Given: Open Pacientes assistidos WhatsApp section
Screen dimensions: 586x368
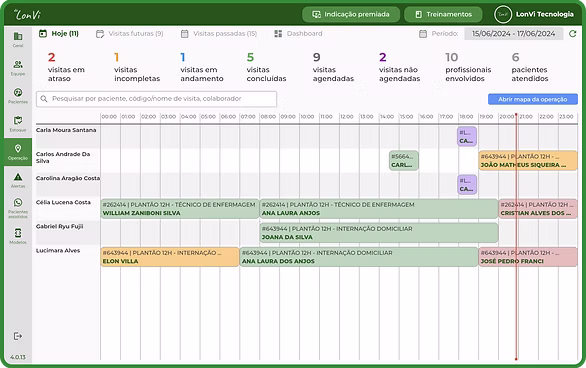Looking at the screenshot, I should point(18,208).
